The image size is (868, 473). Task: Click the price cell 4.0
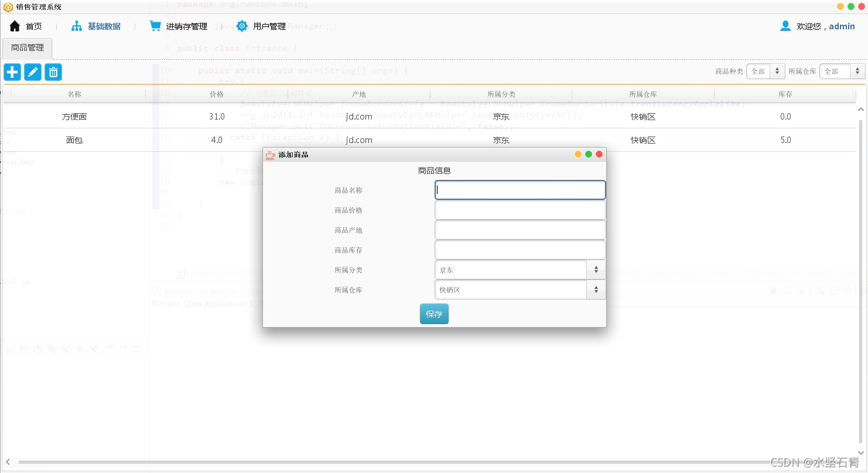217,140
